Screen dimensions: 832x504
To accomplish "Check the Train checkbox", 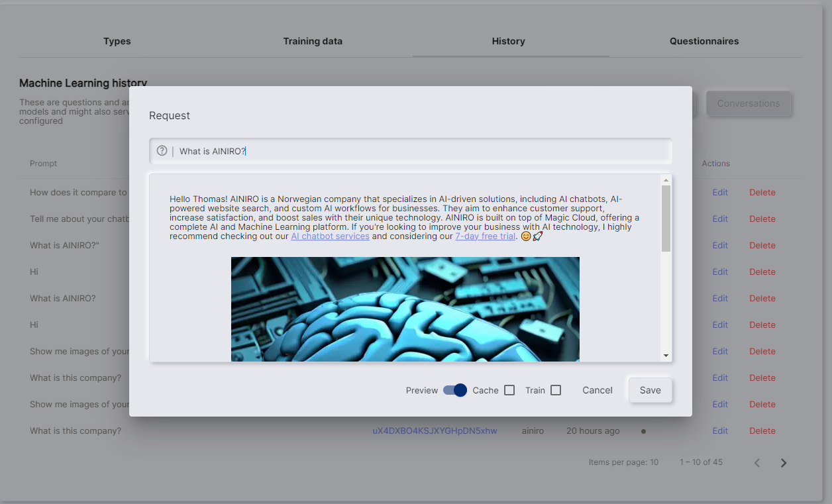I will point(556,390).
